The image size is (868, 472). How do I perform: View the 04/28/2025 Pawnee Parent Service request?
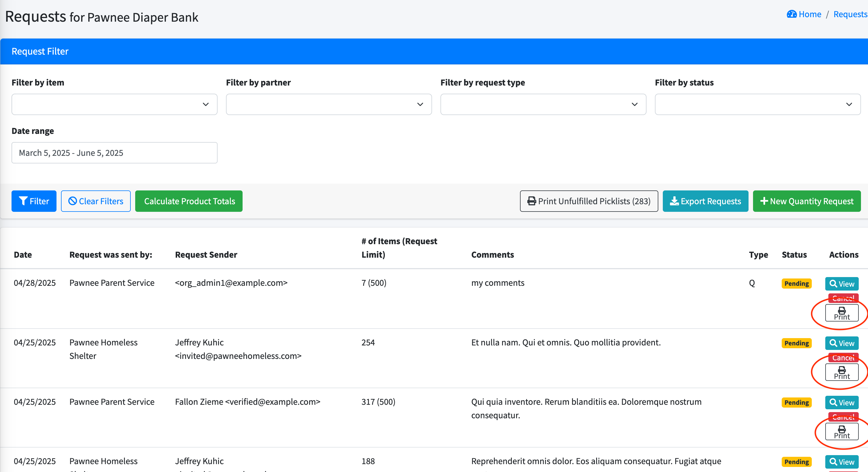842,284
